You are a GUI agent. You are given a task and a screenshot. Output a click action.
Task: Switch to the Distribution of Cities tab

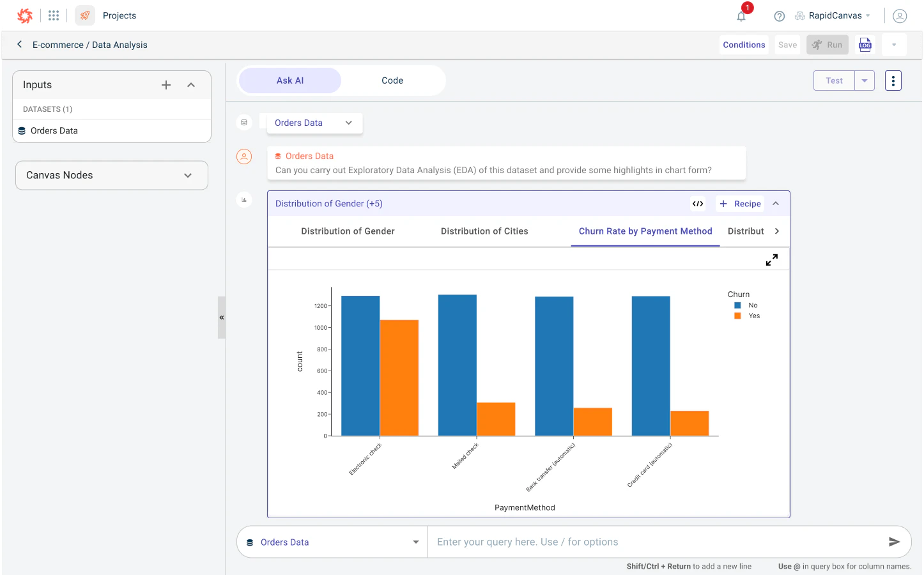(484, 231)
